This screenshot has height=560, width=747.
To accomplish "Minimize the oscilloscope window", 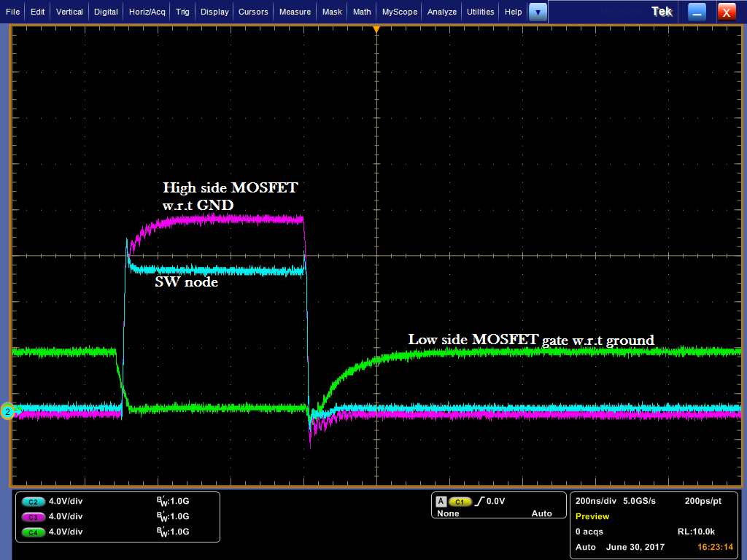I will 697,12.
